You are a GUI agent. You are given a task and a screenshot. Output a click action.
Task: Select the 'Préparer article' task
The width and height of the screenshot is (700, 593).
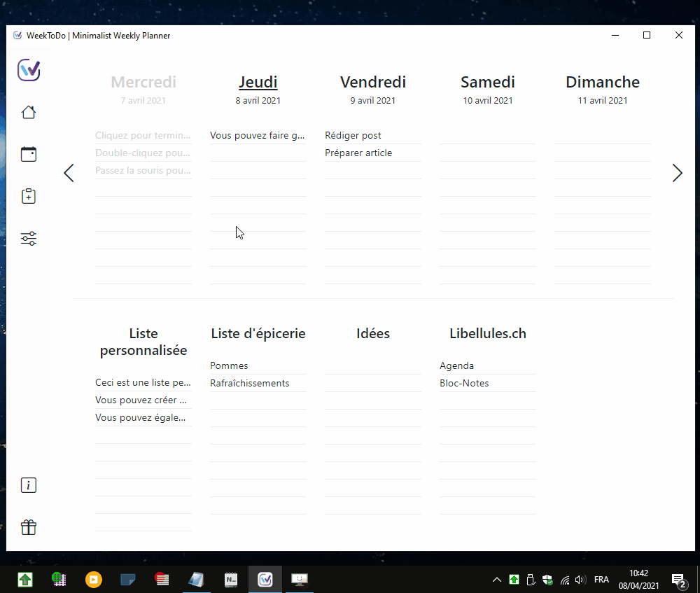pos(373,153)
